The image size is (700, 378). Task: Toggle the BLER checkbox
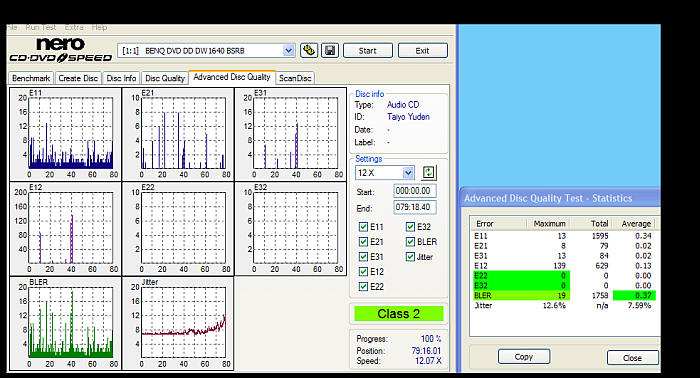pos(410,241)
